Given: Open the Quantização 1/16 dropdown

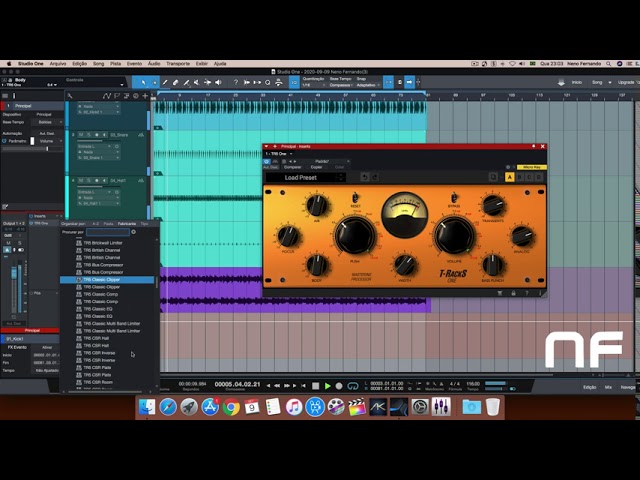Looking at the screenshot, I should 313,85.
